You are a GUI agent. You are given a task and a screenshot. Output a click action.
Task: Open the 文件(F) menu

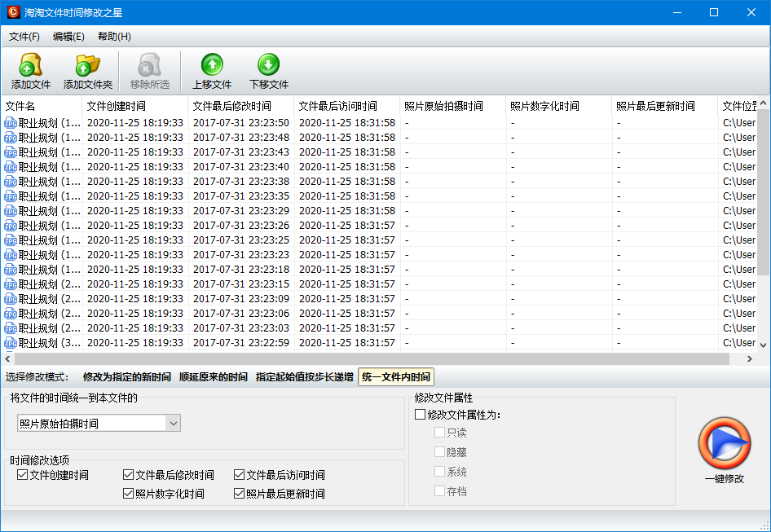(x=24, y=37)
